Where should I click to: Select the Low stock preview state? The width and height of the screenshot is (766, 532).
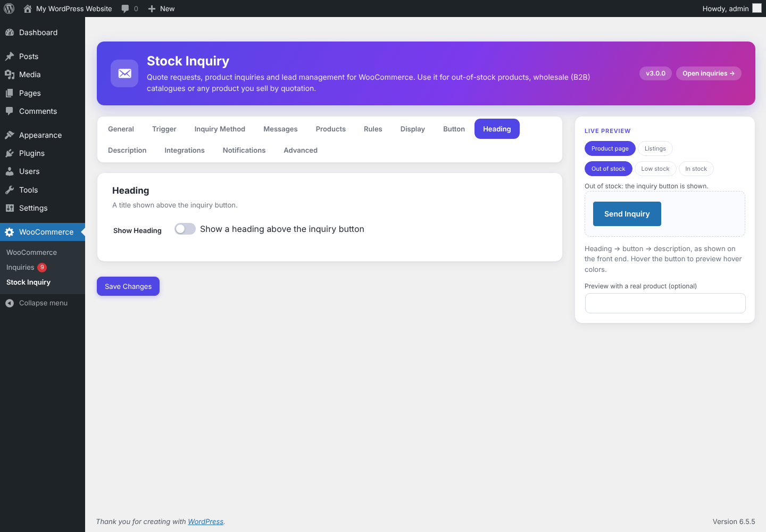pos(655,169)
